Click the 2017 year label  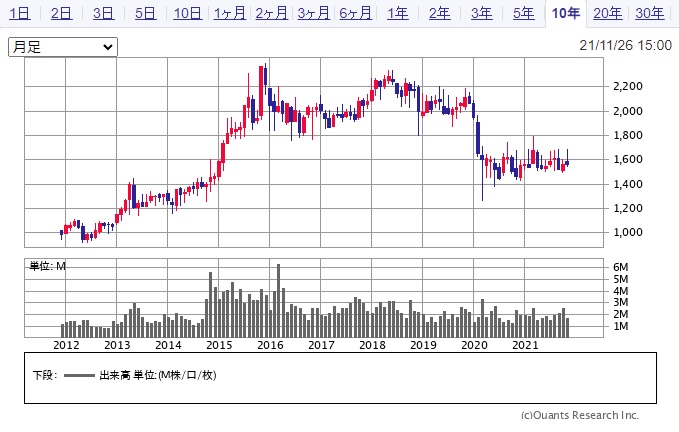[x=321, y=345]
